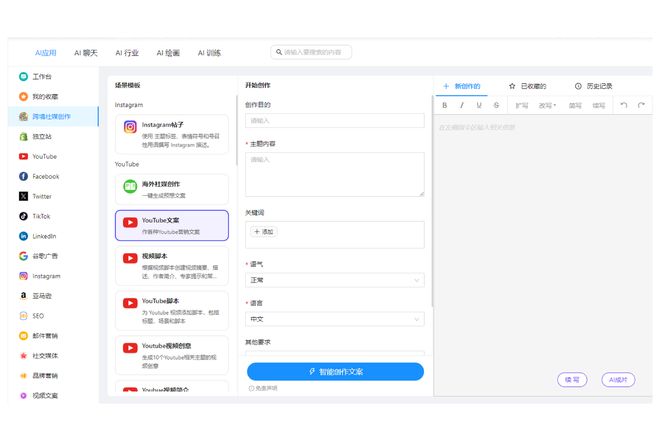Choose the 海外社媒创作 template card

(x=172, y=189)
